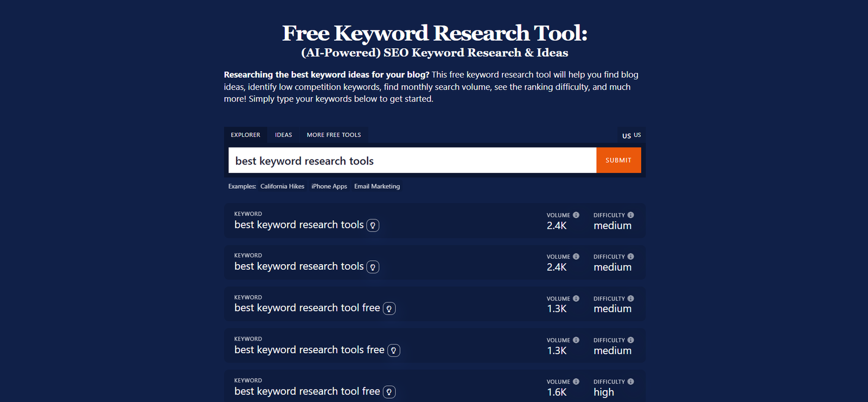The width and height of the screenshot is (868, 402).
Task: Select keyword 'best keyword research tools free'
Action: click(x=309, y=350)
